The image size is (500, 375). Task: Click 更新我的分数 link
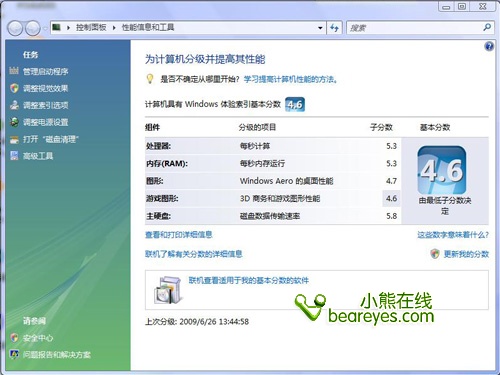pos(466,254)
